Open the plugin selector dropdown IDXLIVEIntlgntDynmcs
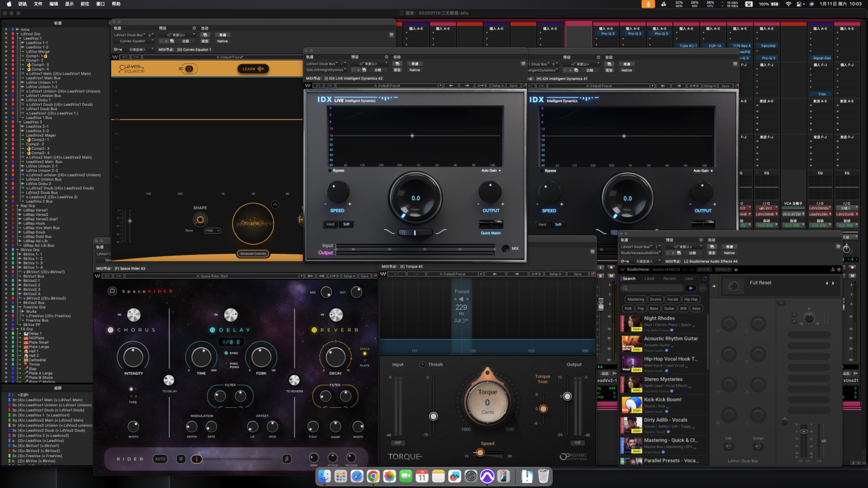Image resolution: width=868 pixels, height=488 pixels. [325, 70]
